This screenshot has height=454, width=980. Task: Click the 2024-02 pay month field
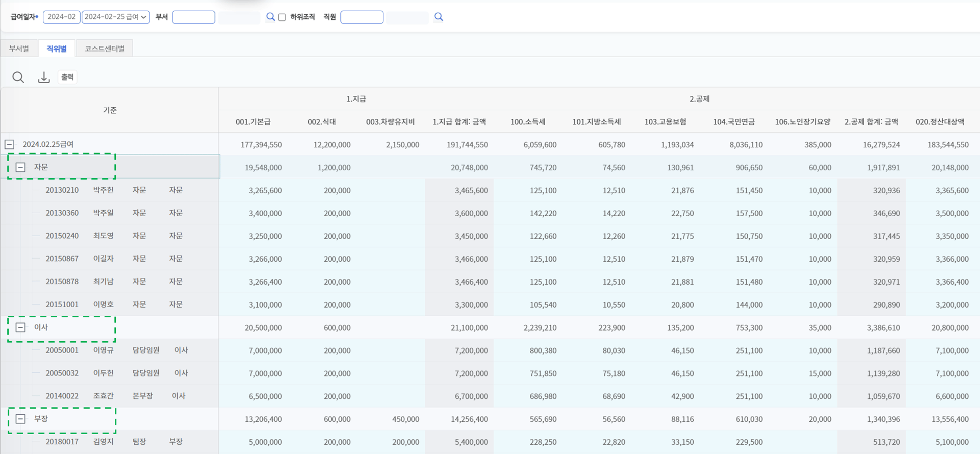tap(62, 17)
